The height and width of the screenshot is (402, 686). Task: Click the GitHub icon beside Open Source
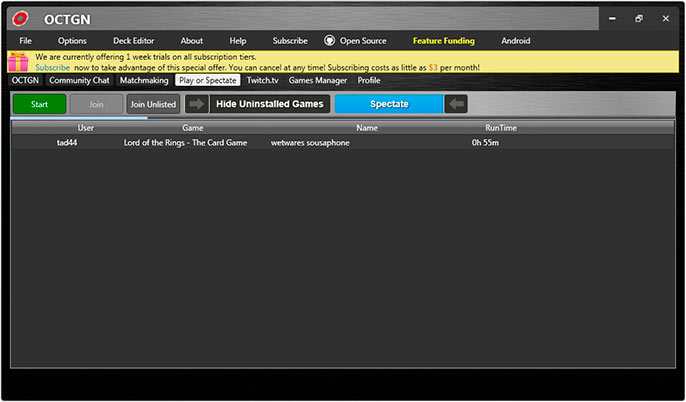click(x=329, y=41)
